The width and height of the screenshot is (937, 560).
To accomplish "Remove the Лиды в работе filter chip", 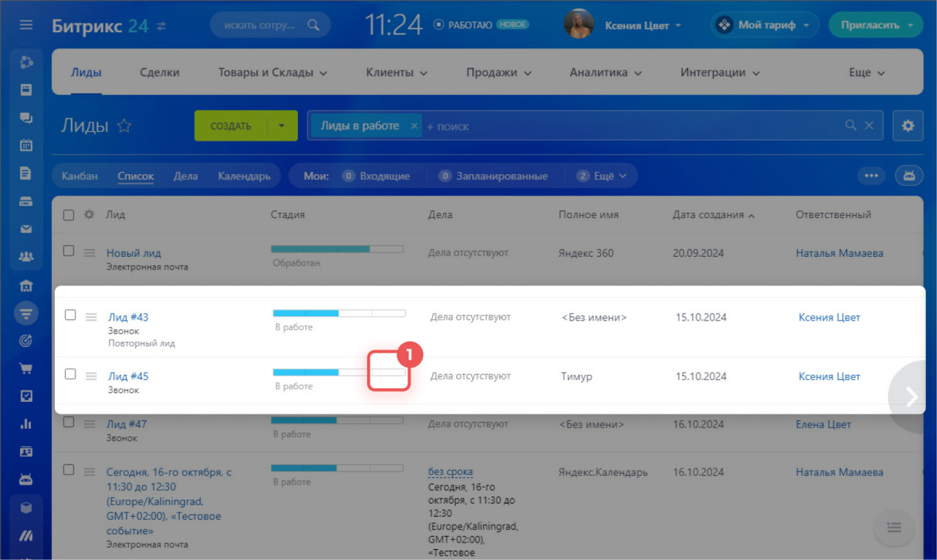I will [414, 126].
